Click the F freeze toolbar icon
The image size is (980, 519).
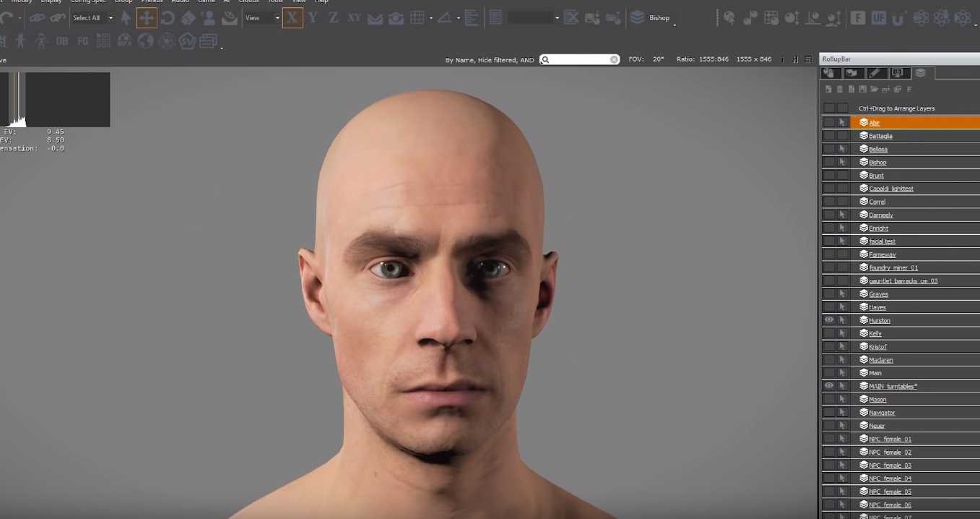858,17
